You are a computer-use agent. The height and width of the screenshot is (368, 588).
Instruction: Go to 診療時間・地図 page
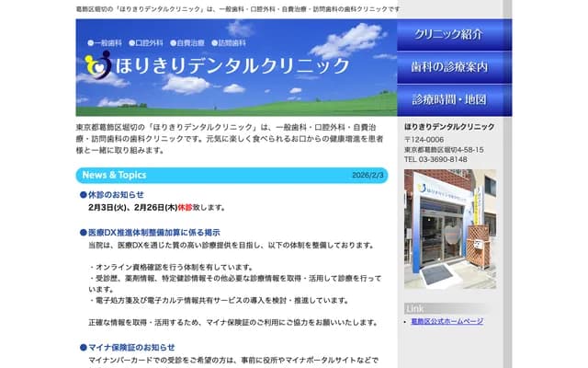point(449,98)
